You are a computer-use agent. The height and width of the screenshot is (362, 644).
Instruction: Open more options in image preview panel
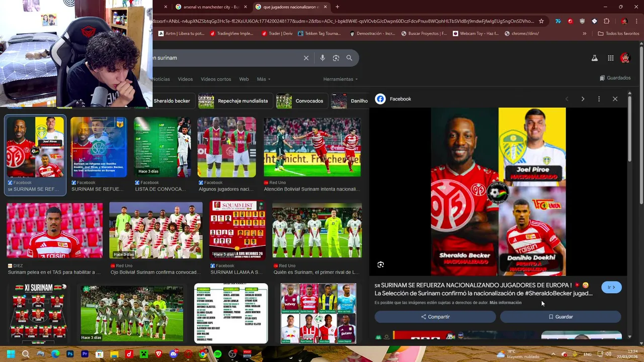point(599,99)
